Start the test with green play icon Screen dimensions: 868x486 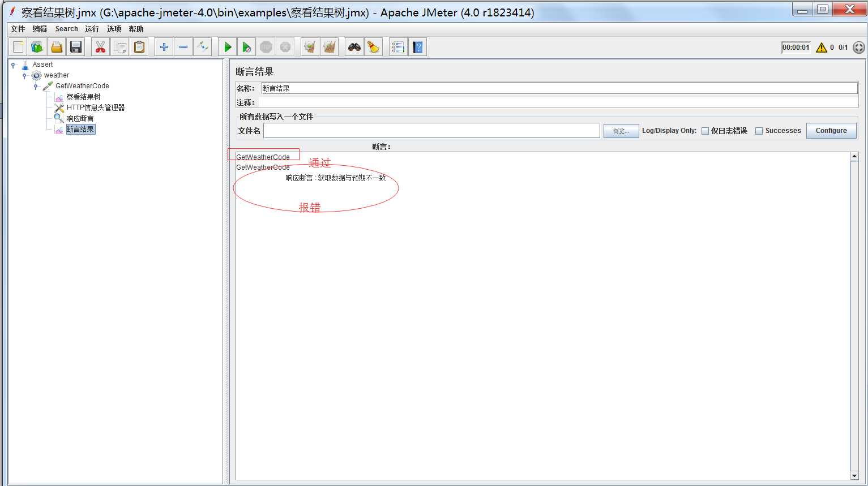click(x=228, y=47)
